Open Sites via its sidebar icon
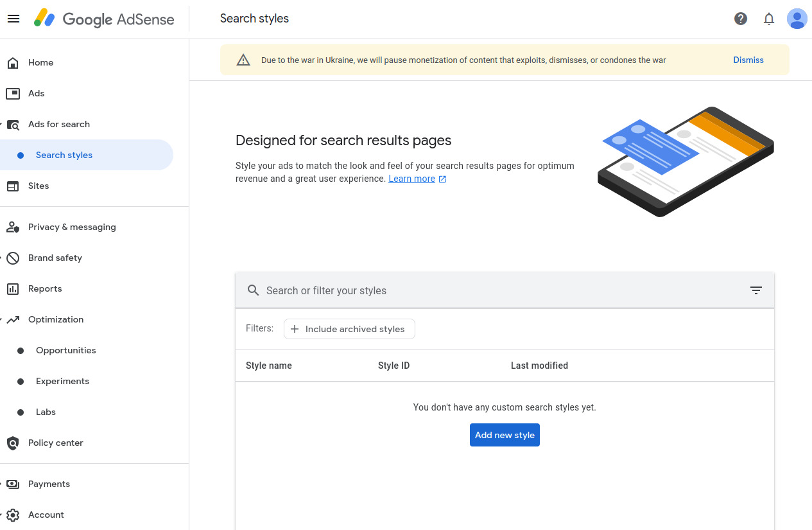The height and width of the screenshot is (530, 812). [13, 186]
